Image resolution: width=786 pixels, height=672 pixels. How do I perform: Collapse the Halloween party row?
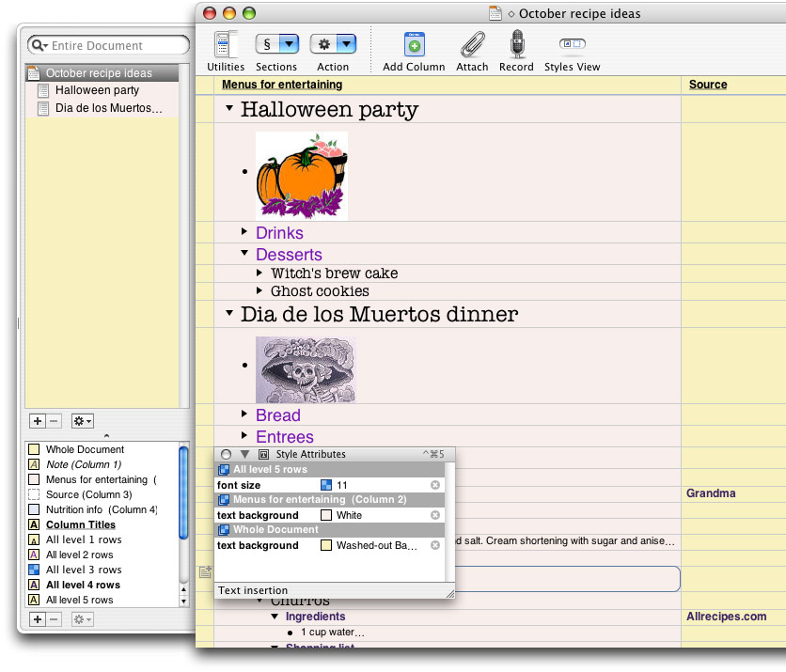click(x=229, y=108)
